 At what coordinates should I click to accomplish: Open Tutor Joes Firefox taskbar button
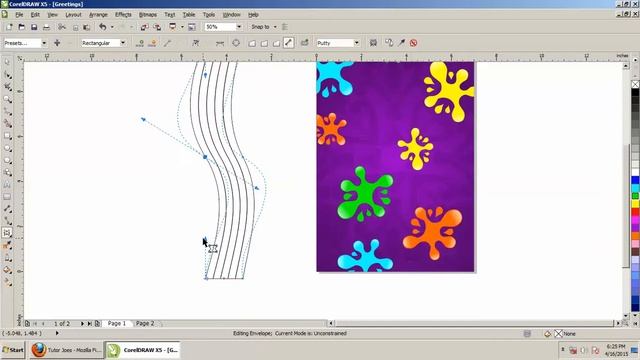tap(66, 350)
